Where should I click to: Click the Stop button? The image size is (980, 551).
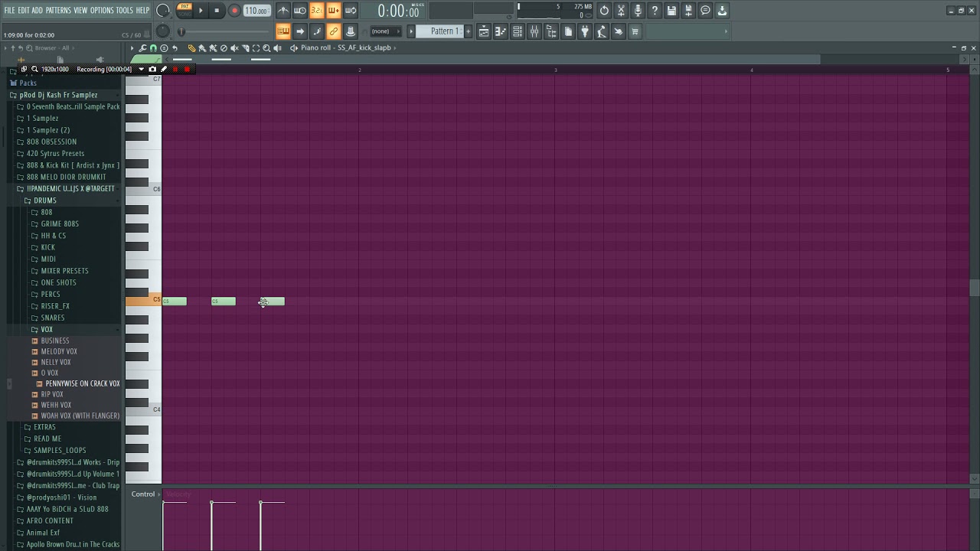point(217,11)
